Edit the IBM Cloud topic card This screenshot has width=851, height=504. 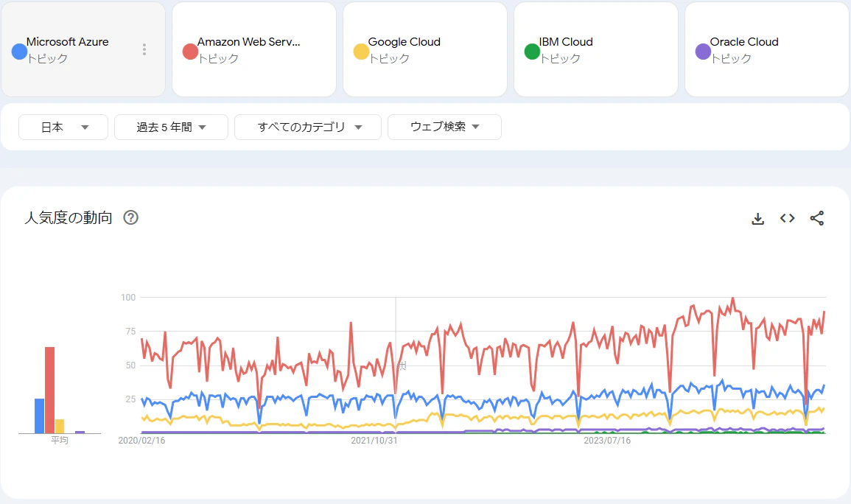[x=596, y=49]
